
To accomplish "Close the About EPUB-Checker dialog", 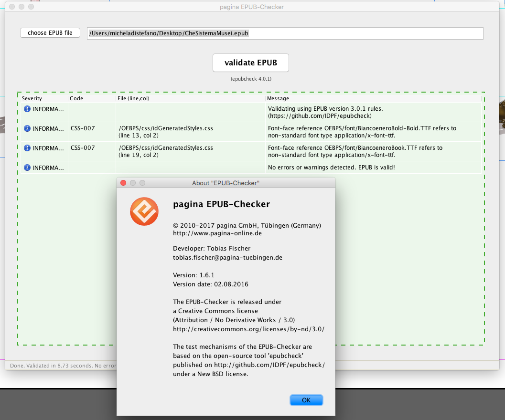I will (x=123, y=183).
